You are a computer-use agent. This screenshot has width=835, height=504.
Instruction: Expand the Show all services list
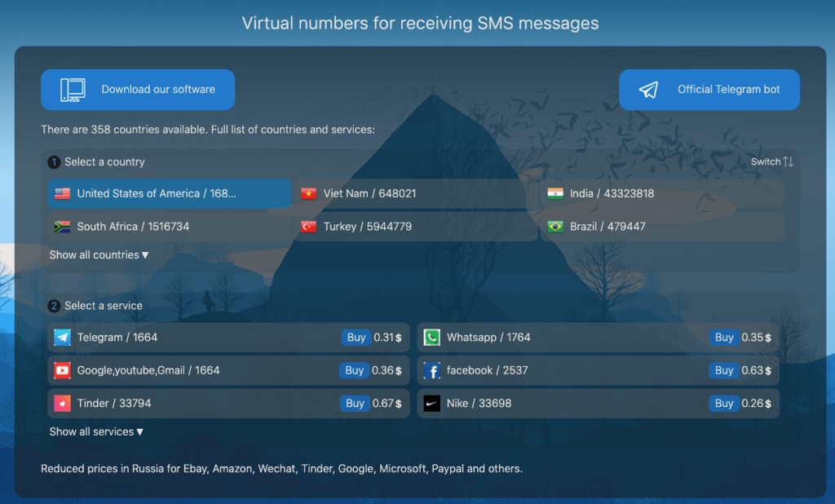coord(95,431)
